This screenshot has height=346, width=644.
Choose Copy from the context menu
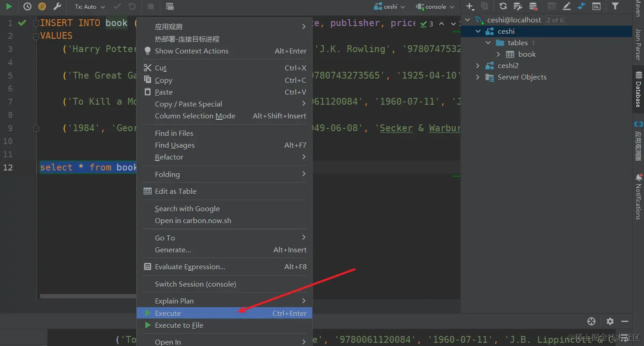(224, 80)
